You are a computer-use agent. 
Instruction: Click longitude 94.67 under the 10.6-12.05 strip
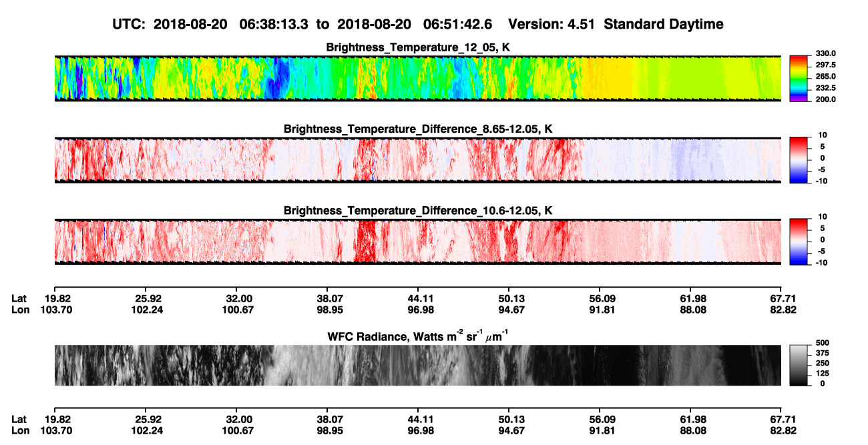click(509, 310)
